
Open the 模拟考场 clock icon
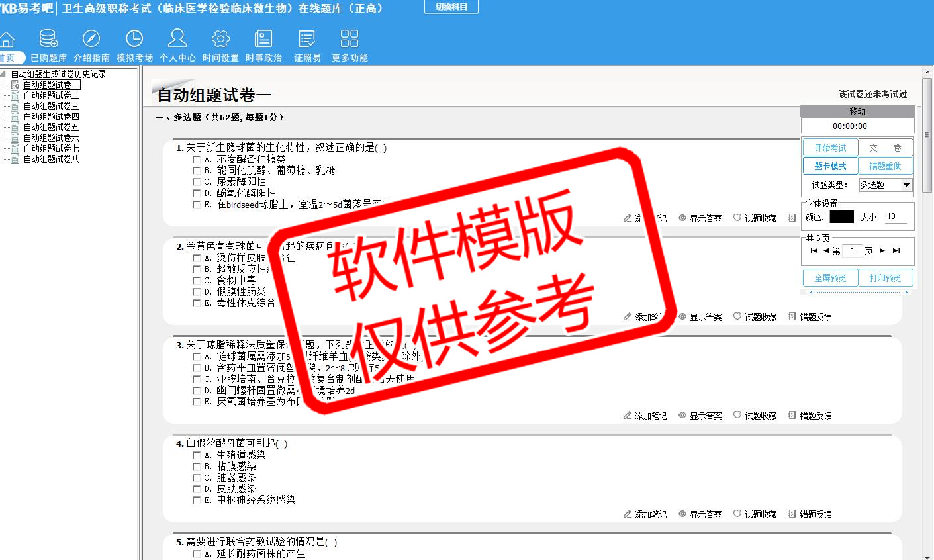(134, 39)
